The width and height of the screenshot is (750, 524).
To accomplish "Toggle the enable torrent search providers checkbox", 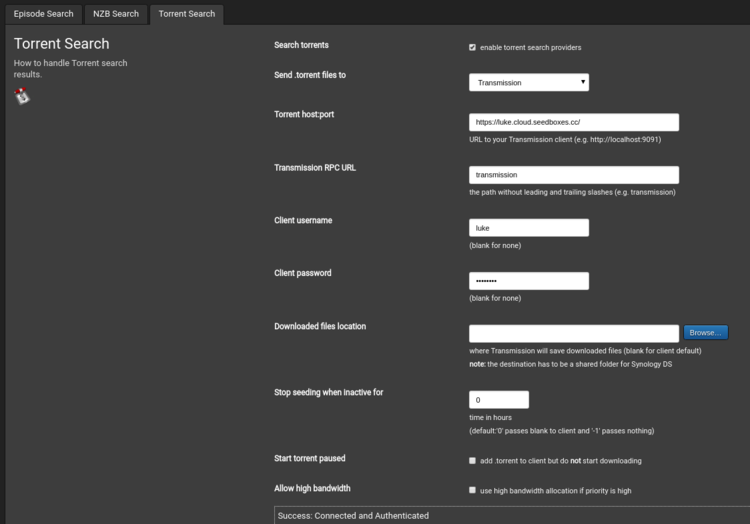I will click(472, 47).
